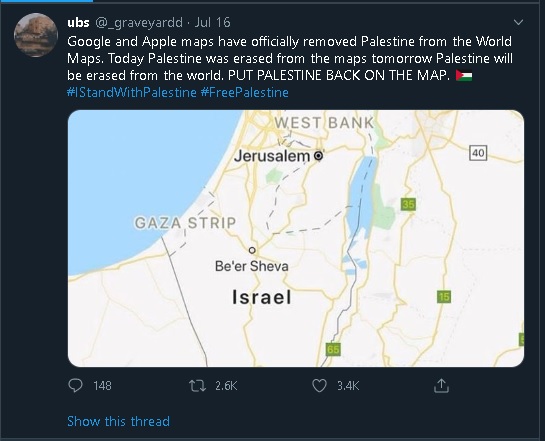
Task: Click the Show this thread link
Action: pos(119,421)
